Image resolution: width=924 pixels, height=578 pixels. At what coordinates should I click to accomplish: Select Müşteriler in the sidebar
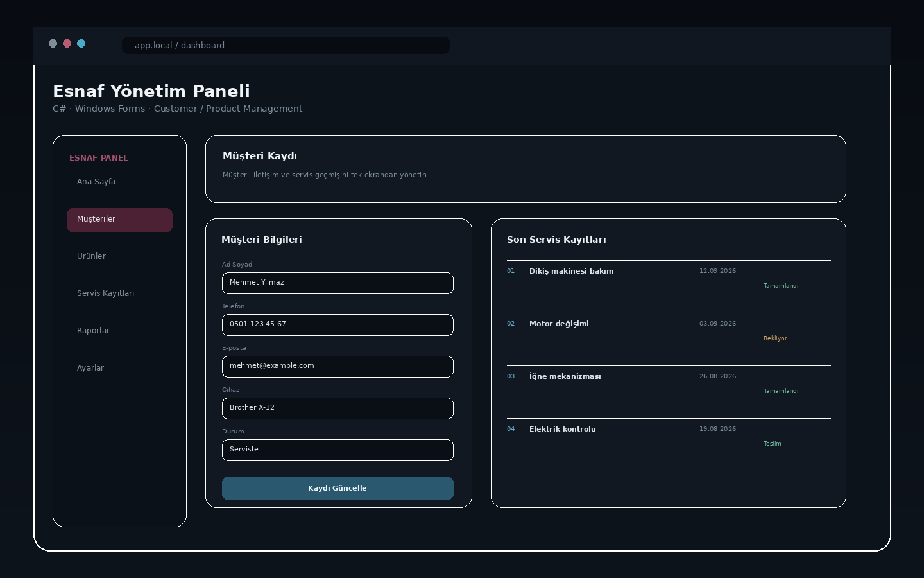click(119, 220)
